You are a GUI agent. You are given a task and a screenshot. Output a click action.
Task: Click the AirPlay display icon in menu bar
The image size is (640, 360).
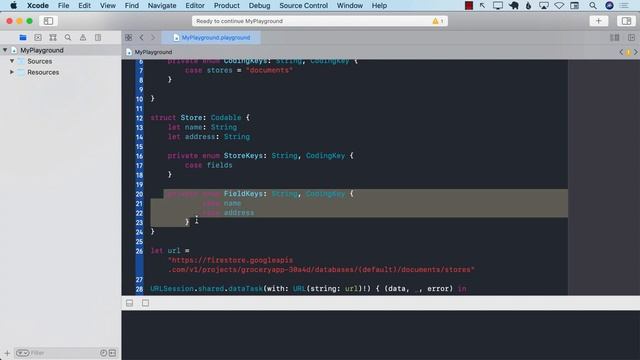(544, 6)
